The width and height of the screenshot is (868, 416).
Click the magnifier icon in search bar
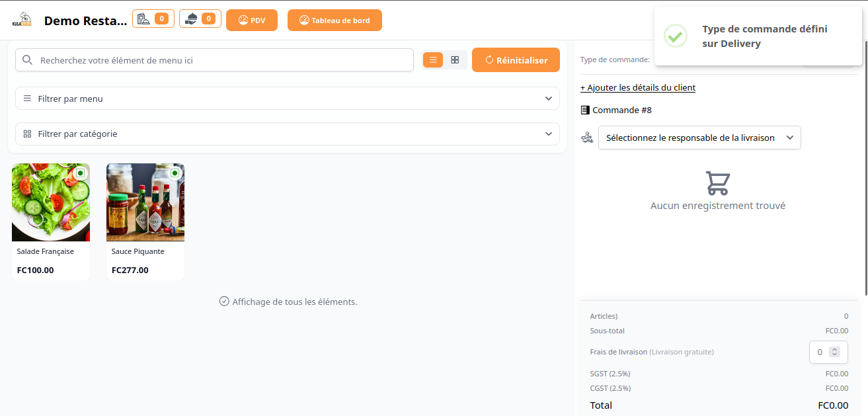[x=28, y=60]
